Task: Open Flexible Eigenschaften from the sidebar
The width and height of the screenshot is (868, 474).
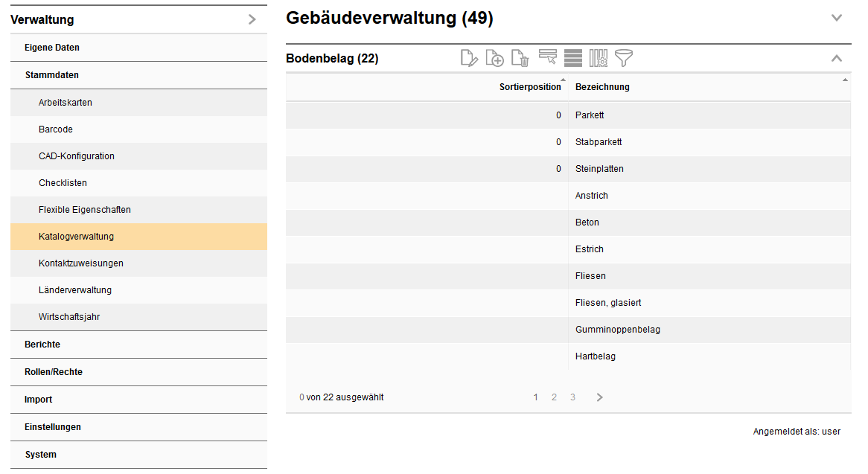Action: [84, 210]
